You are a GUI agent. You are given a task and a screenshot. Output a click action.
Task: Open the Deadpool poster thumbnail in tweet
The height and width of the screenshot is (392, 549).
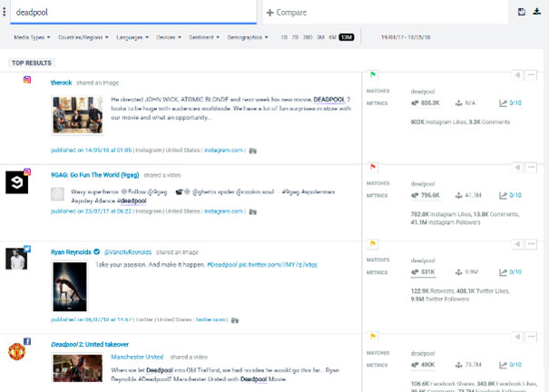(70, 287)
